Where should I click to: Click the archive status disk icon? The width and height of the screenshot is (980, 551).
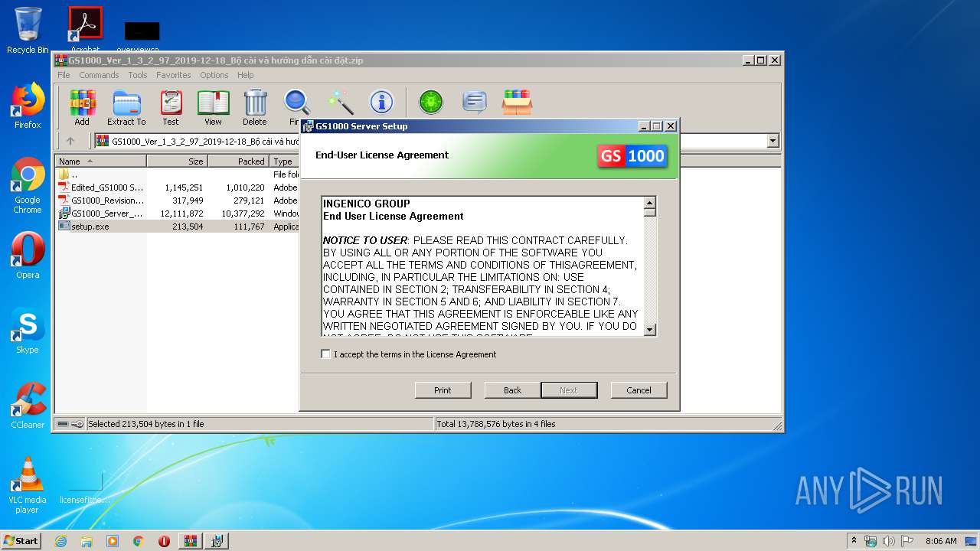click(x=63, y=424)
